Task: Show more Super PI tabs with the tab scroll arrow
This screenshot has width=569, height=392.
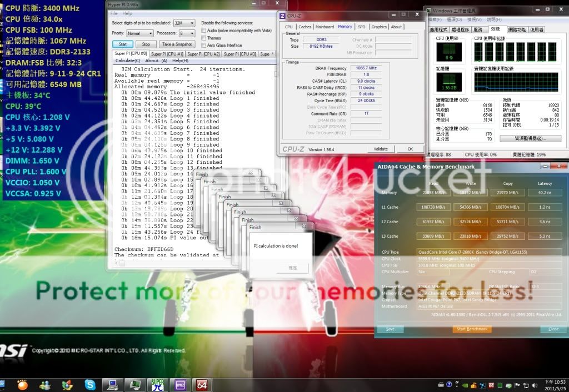Action: point(272,54)
